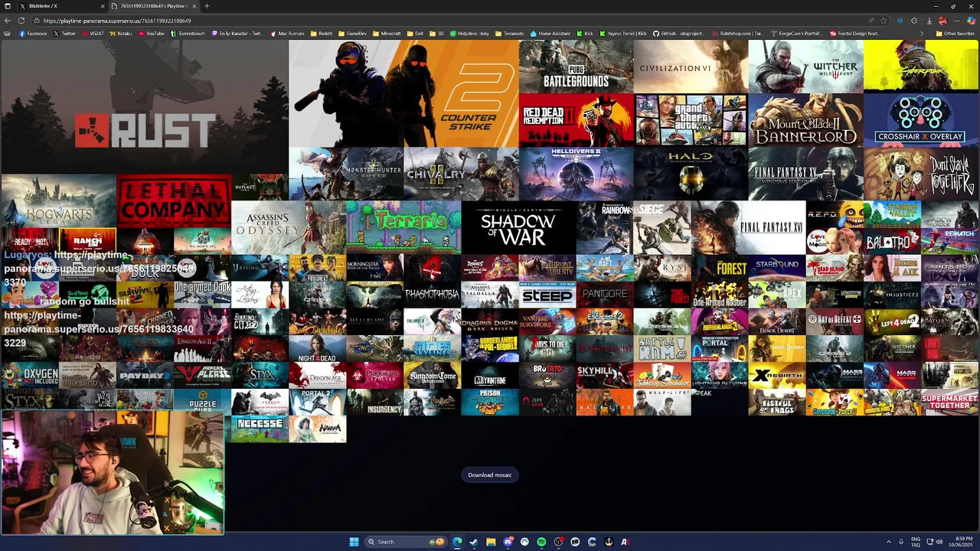Open the Read aloud icon in address bar
The width and height of the screenshot is (980, 551).
point(871,21)
